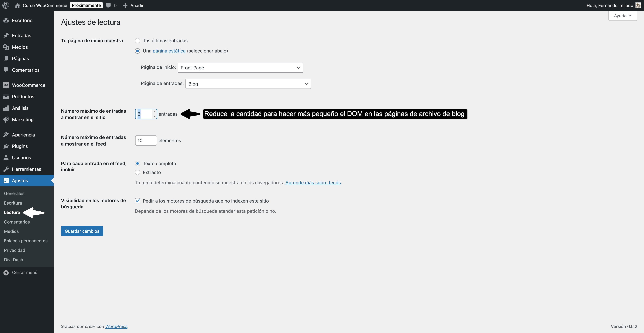Open the Comentarios settings section
Image resolution: width=644 pixels, height=333 pixels.
17,222
